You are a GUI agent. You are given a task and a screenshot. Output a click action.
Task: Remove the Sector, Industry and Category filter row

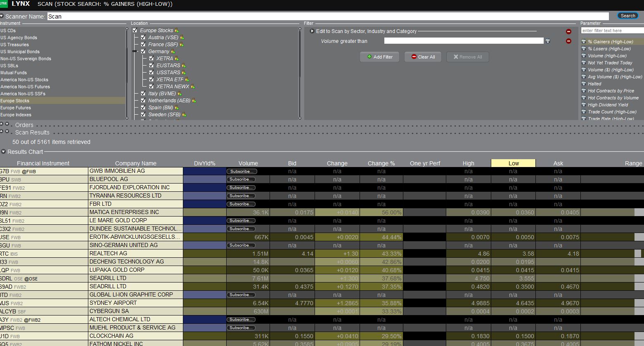(x=568, y=31)
